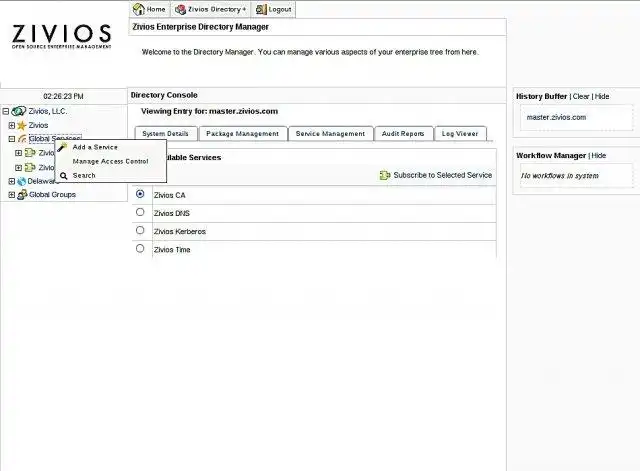Open master.zivios.com in History Buffer
Image resolution: width=640 pixels, height=471 pixels.
point(556,118)
